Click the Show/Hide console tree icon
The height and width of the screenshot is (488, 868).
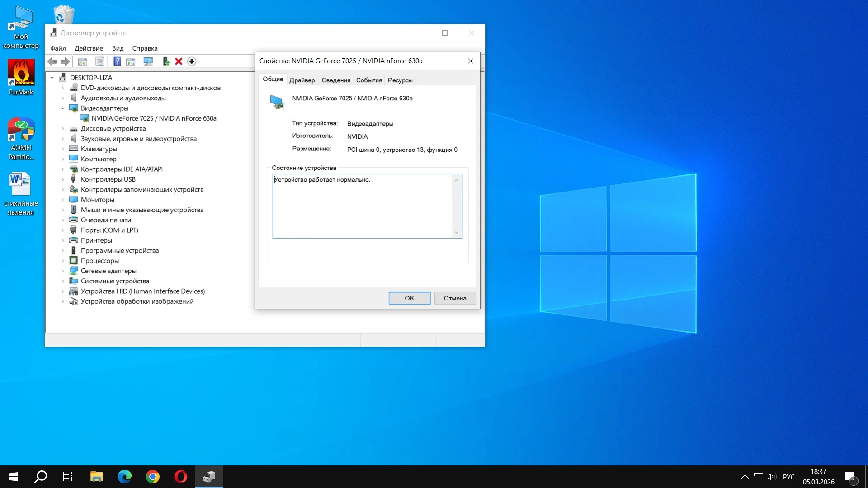(82, 61)
